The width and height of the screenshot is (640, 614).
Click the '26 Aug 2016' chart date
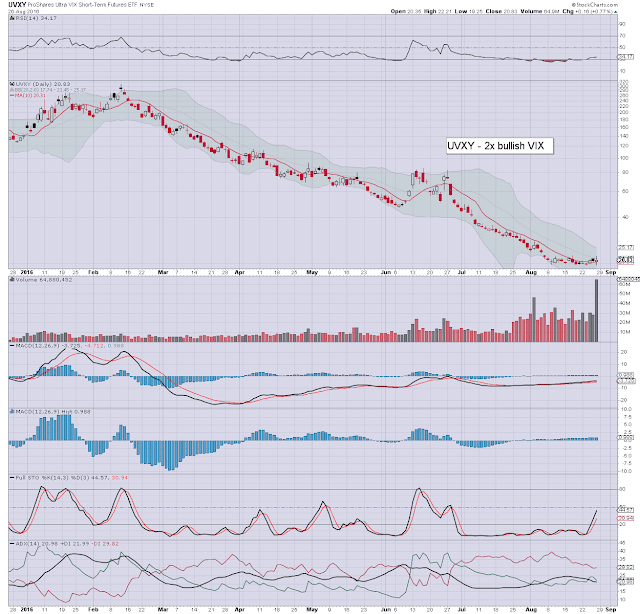[23, 11]
